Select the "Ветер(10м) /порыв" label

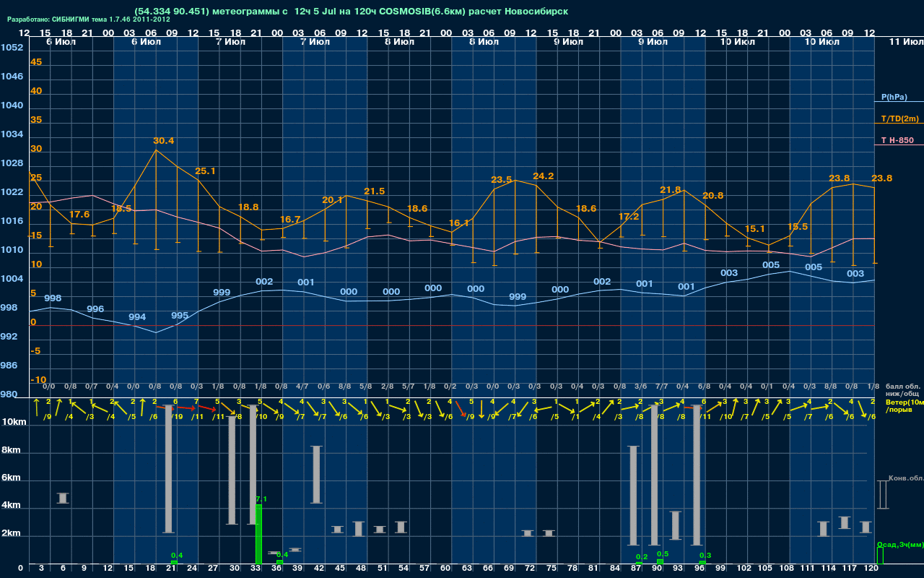905,405
